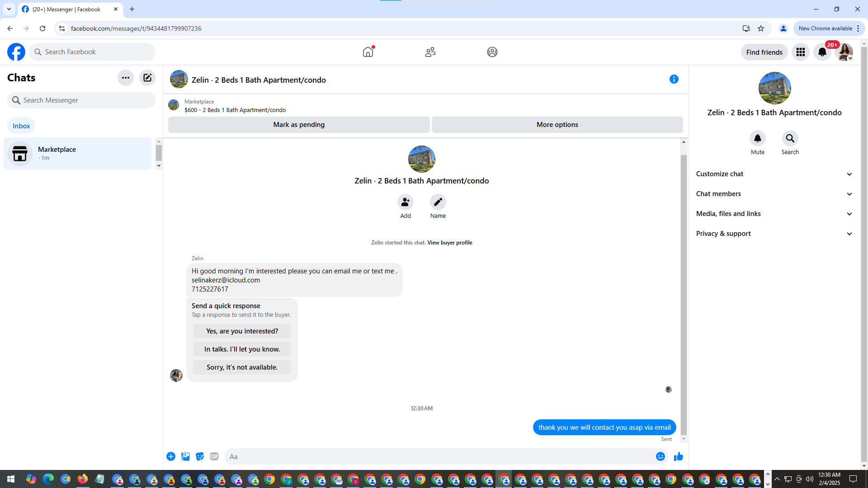Open the $600 Marketplace listing link

click(x=235, y=110)
